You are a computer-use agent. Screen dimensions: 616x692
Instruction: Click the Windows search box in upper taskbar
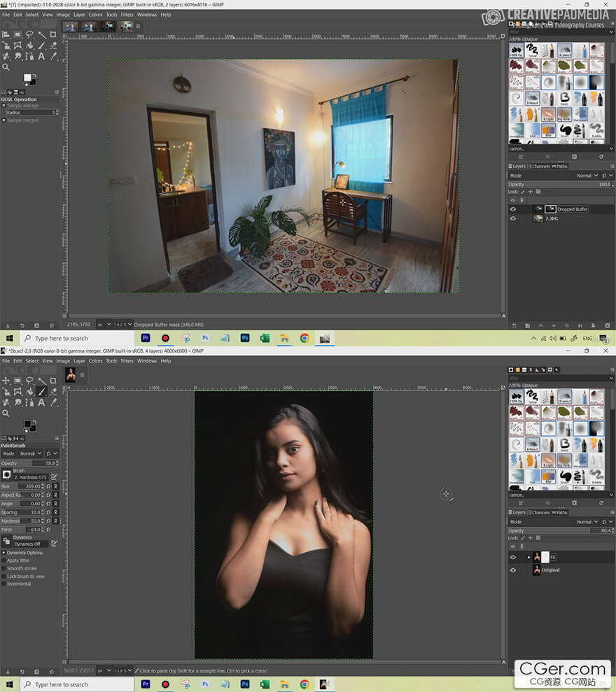point(62,338)
